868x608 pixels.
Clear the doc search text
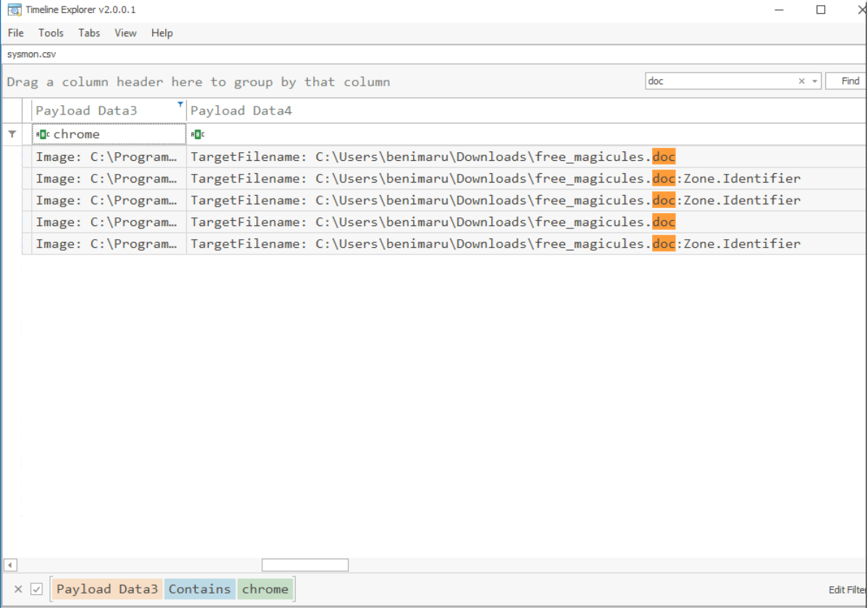click(801, 81)
